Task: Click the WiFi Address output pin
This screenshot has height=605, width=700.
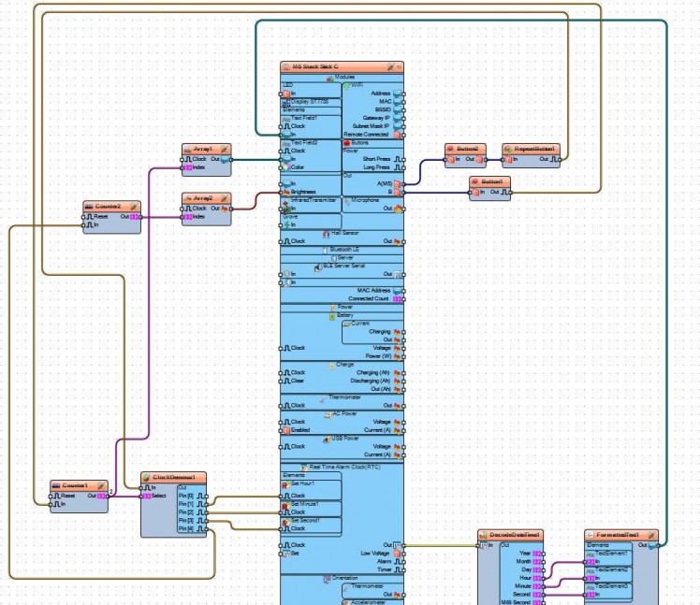Action: pyautogui.click(x=403, y=94)
